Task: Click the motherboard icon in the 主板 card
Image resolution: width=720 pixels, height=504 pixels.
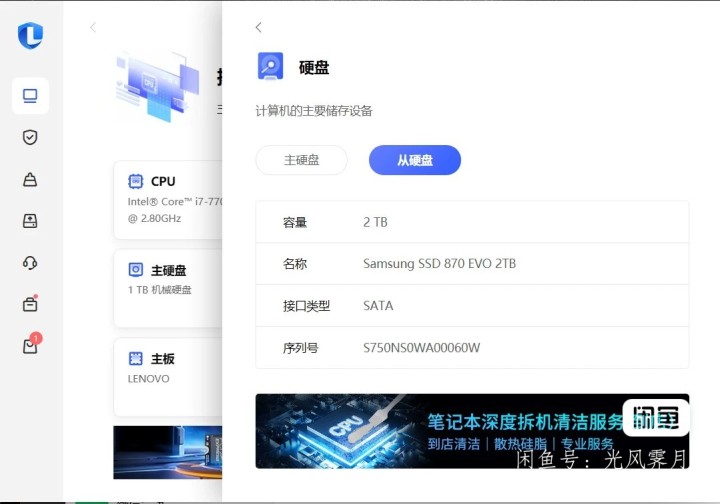Action: pos(135,358)
